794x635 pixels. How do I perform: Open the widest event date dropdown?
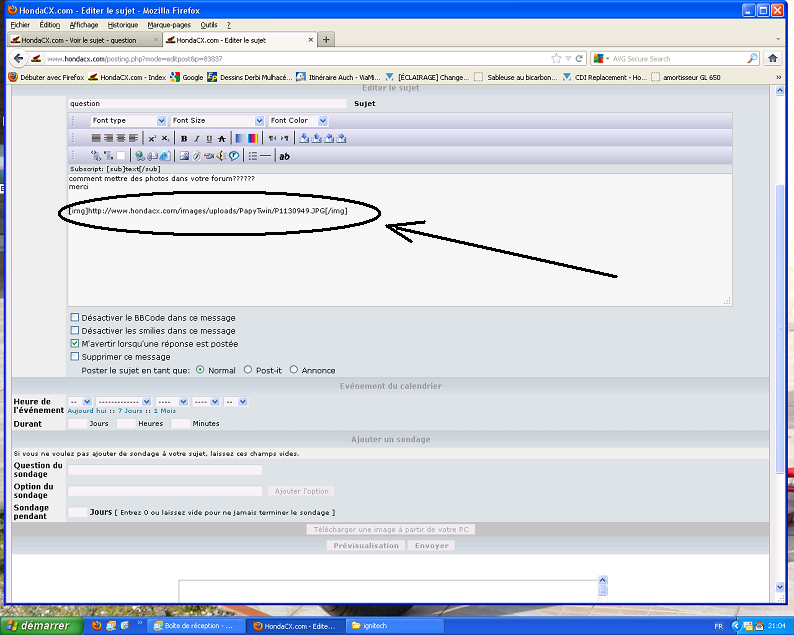(124, 402)
